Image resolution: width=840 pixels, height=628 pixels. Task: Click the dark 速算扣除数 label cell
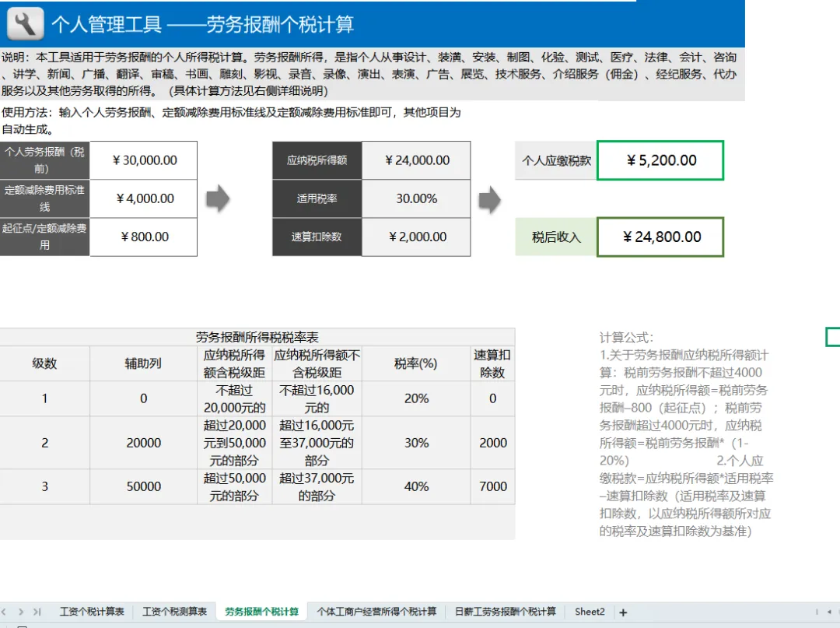(x=317, y=237)
